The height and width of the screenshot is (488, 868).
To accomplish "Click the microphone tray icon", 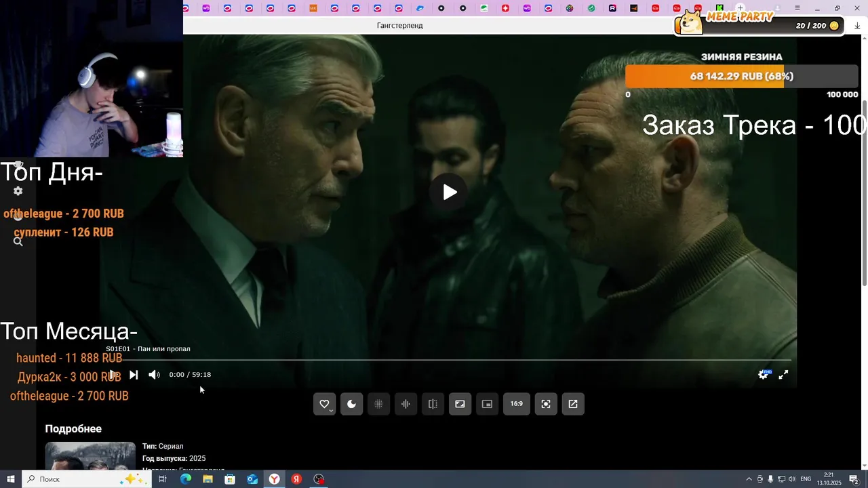I will [x=770, y=479].
